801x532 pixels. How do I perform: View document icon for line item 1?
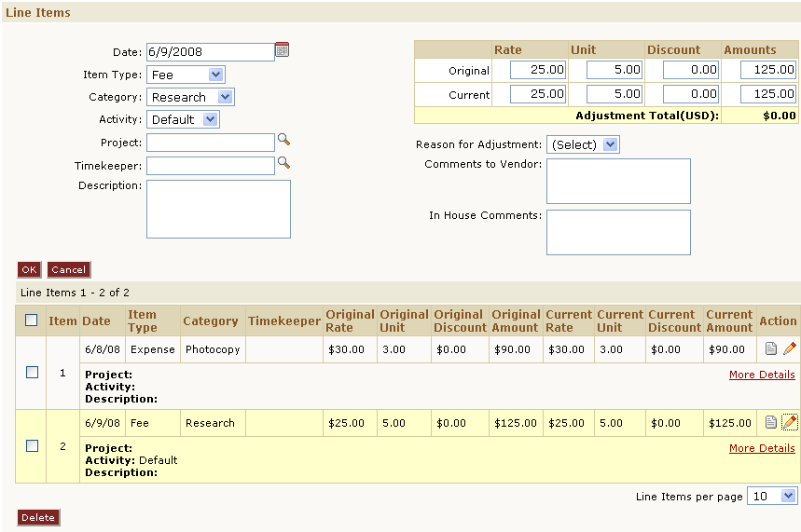tap(771, 348)
